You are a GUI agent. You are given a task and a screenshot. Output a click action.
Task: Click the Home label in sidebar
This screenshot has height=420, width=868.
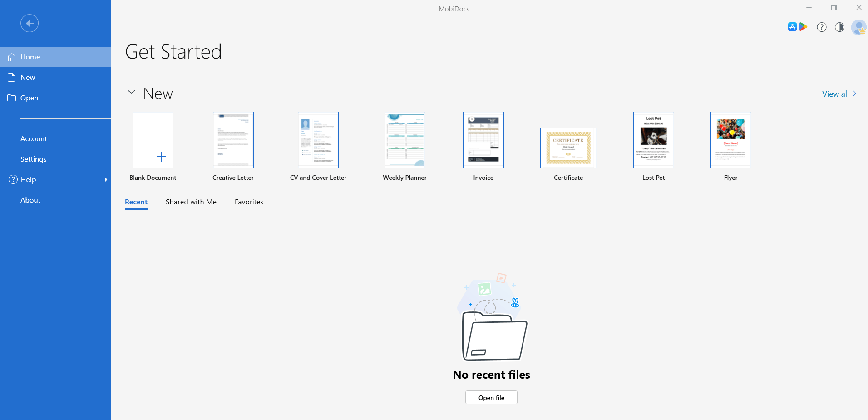pos(30,57)
